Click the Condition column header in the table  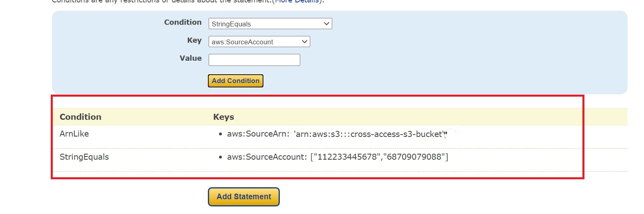pos(80,117)
